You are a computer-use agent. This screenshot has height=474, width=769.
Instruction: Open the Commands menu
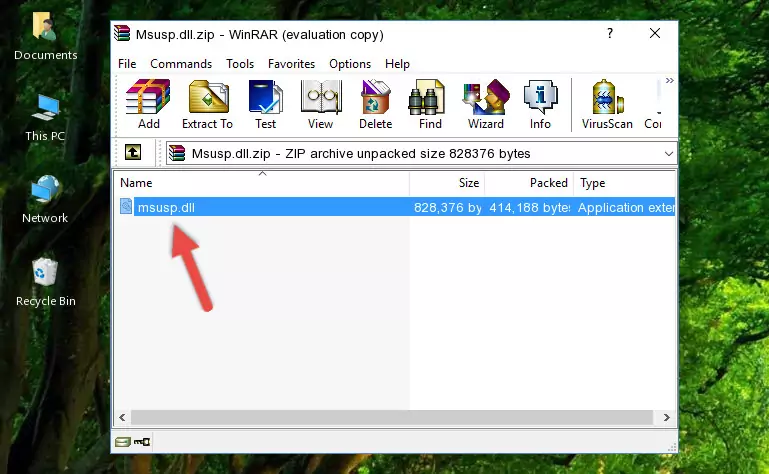tap(181, 64)
